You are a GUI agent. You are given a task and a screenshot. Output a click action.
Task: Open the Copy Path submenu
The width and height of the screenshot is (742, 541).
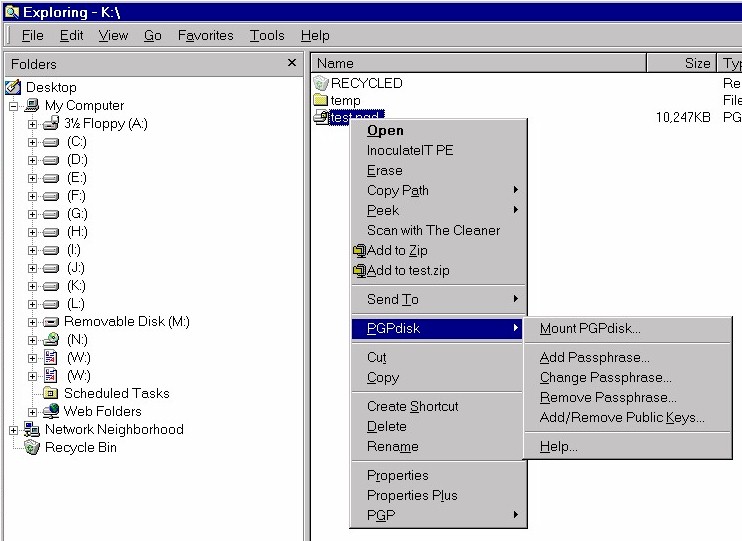click(439, 190)
